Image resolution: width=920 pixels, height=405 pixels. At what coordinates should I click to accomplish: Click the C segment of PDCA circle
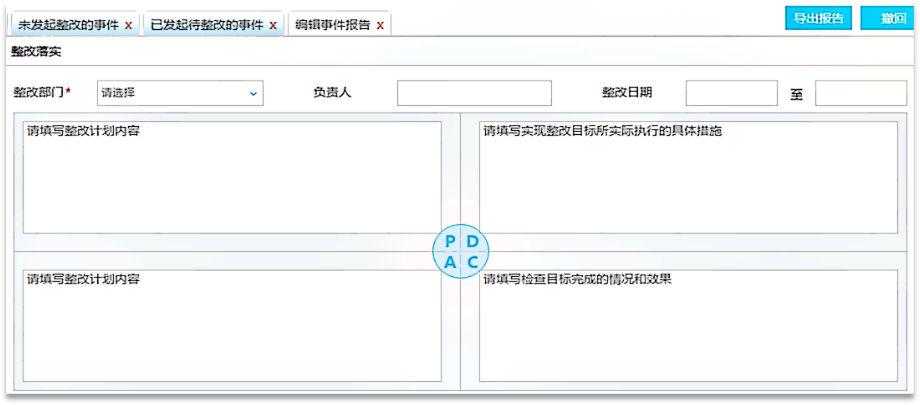click(473, 262)
